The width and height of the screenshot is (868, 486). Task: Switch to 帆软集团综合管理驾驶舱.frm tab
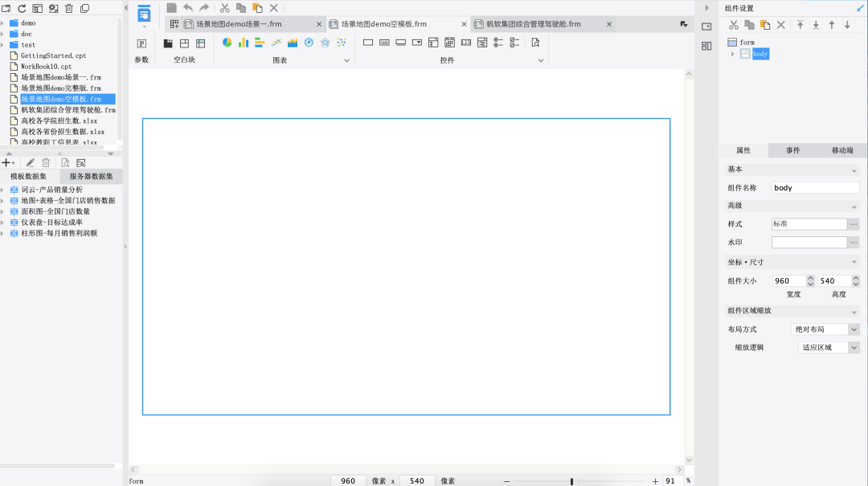tap(534, 24)
